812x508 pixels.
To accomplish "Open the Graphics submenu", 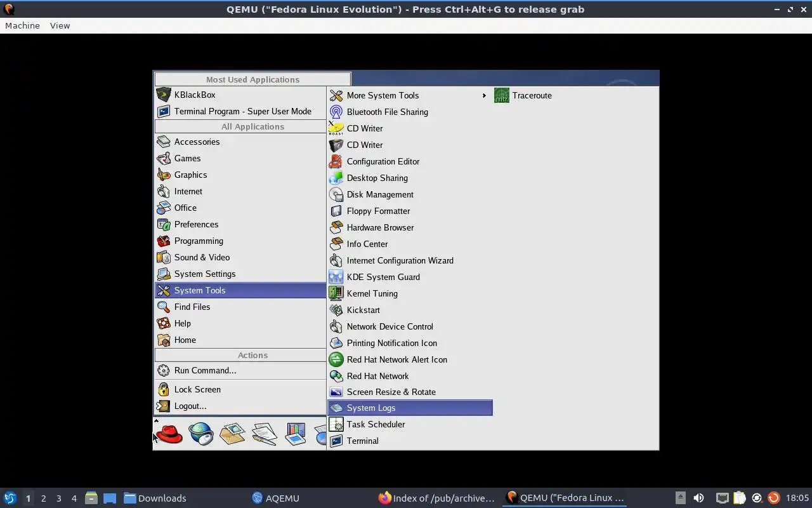I will (x=240, y=175).
